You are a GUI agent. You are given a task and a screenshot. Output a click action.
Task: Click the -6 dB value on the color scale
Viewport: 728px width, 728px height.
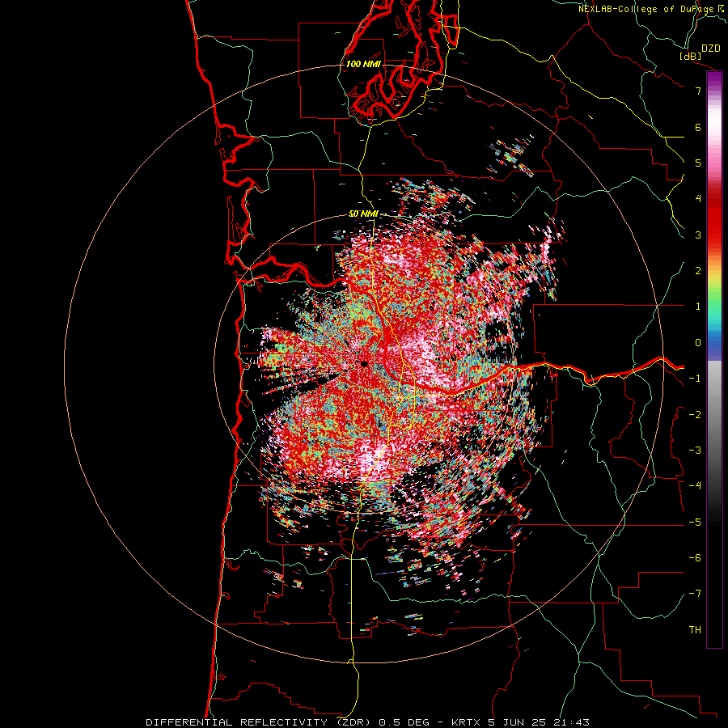click(x=695, y=558)
